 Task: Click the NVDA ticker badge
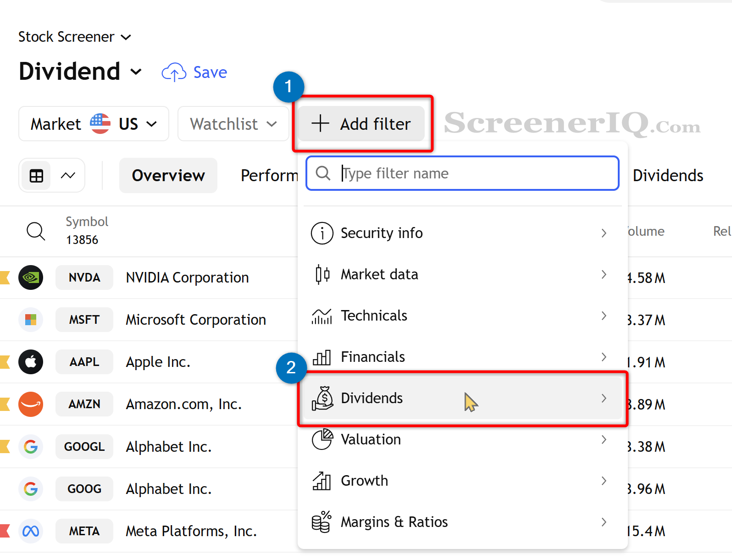pos(84,277)
